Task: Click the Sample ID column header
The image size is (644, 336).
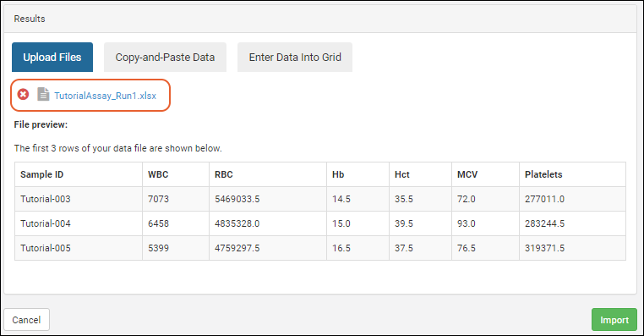Action: [79, 174]
